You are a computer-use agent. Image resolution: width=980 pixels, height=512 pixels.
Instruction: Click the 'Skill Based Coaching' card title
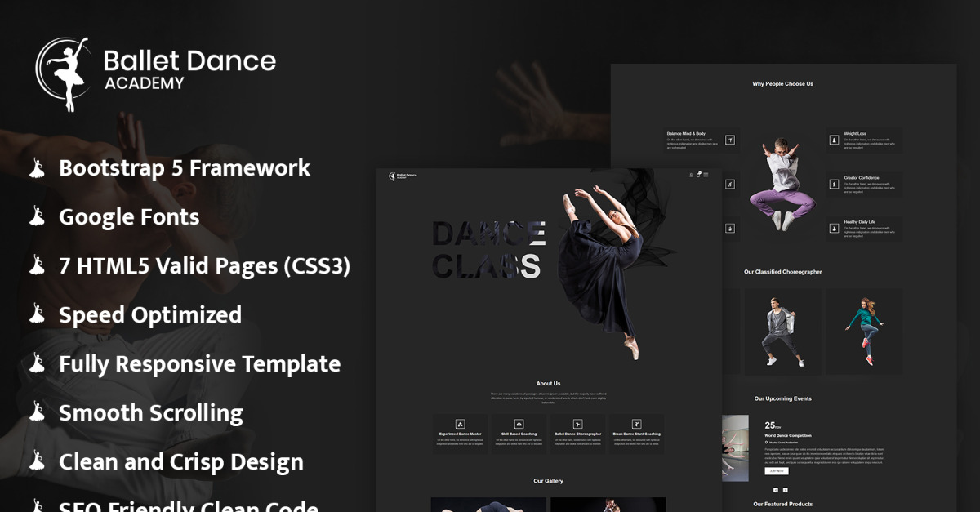click(519, 434)
